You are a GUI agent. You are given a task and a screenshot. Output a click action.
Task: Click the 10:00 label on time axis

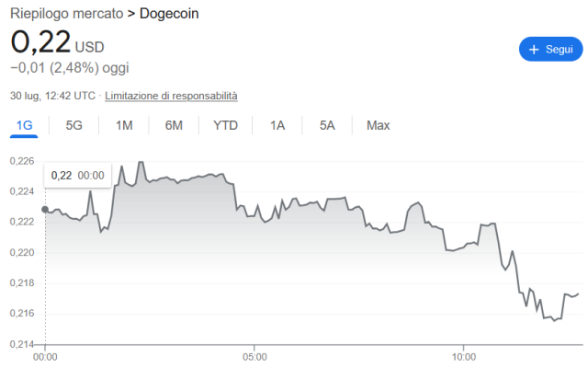[463, 357]
